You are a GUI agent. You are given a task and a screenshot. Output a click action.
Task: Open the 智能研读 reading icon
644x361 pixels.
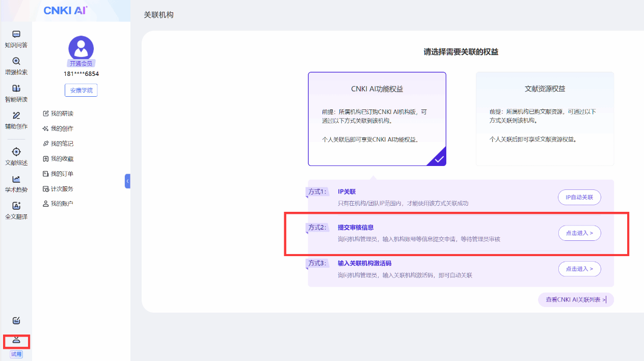coord(16,89)
